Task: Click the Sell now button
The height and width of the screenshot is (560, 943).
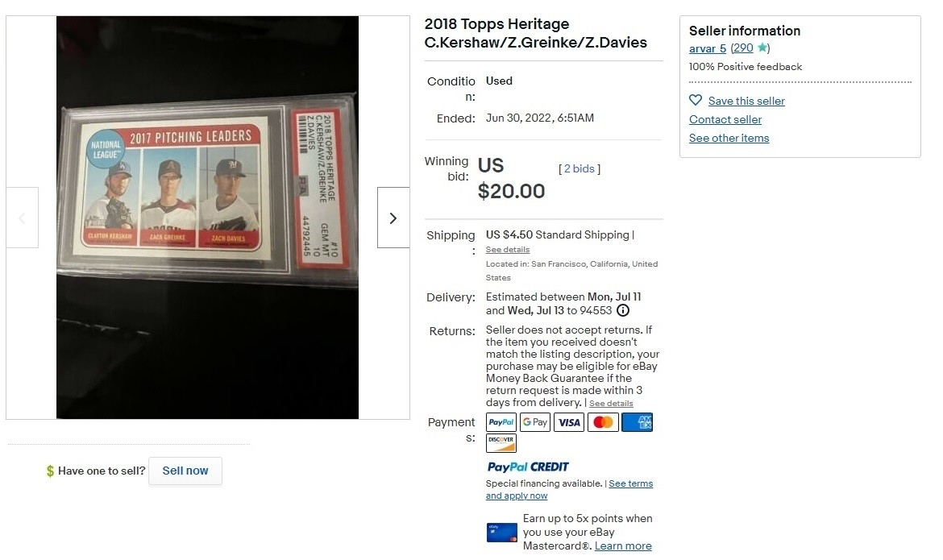Action: pos(185,471)
